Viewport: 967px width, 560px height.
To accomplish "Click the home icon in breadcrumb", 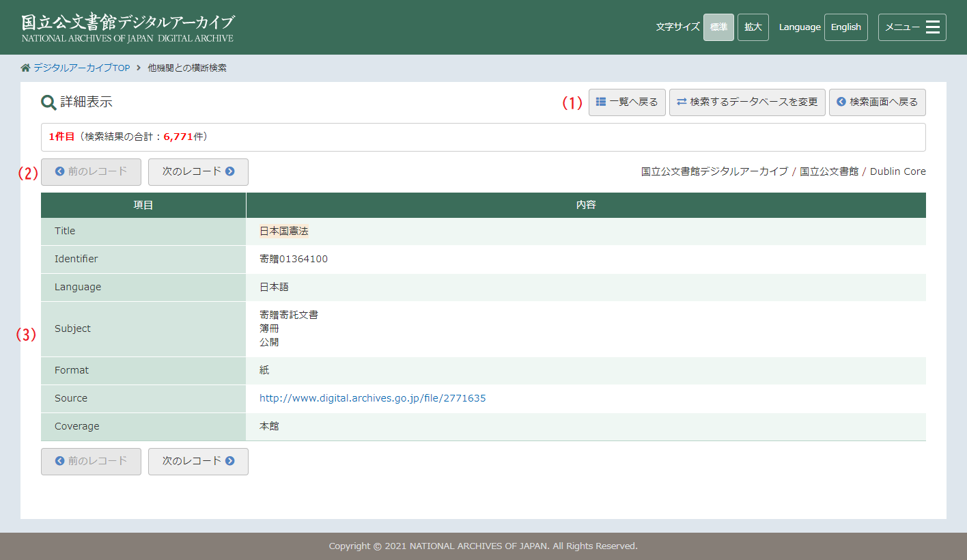I will 26,68.
